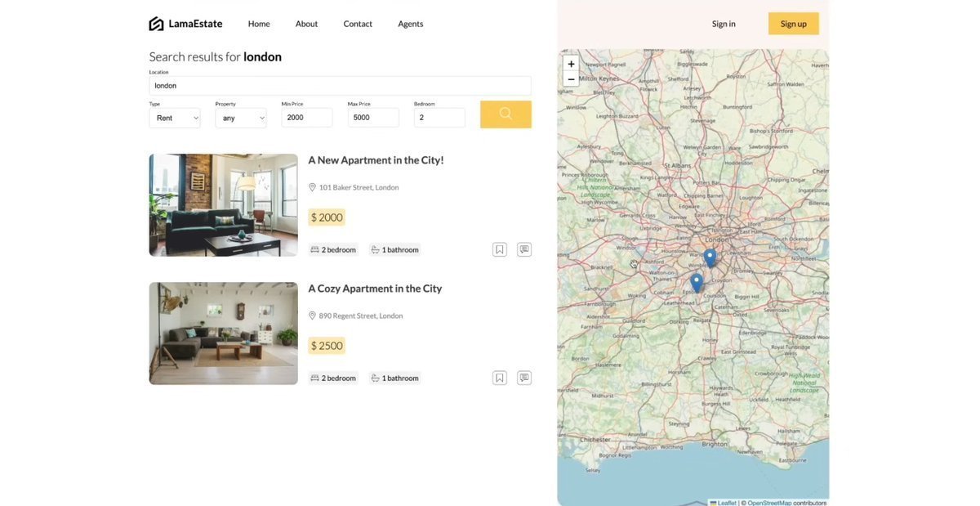This screenshot has height=506, width=980.
Task: Click the LamaEstate logo icon
Action: click(x=156, y=24)
